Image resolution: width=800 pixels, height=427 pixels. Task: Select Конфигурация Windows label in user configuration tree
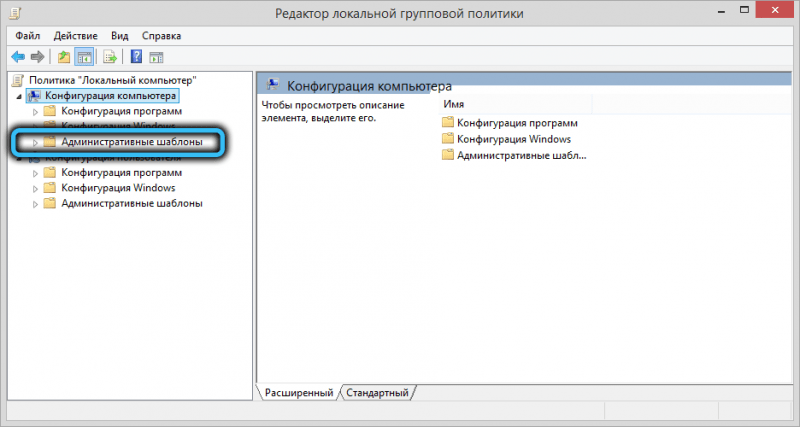tap(118, 188)
